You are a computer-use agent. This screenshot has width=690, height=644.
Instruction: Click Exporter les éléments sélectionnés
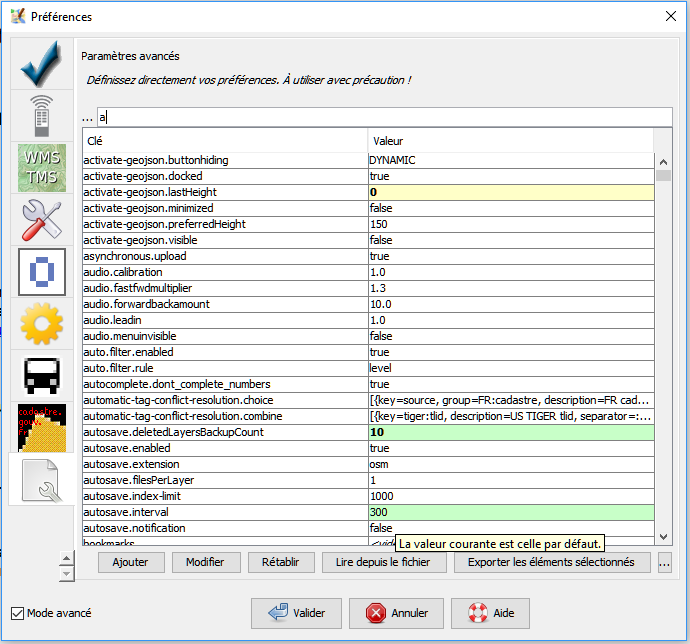[552, 562]
